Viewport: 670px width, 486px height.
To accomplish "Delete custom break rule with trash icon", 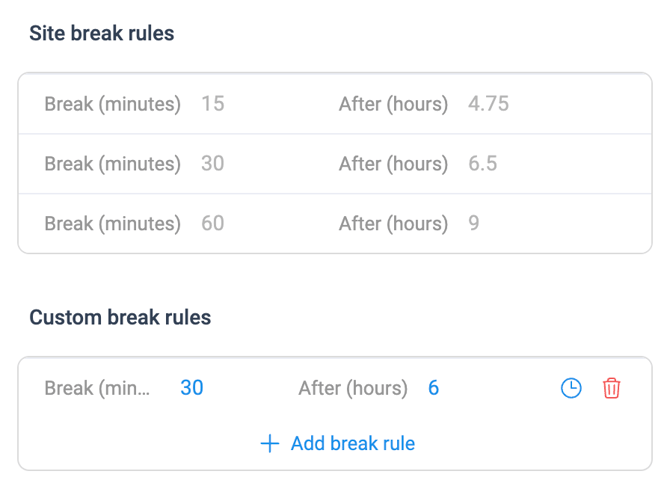I will point(611,388).
